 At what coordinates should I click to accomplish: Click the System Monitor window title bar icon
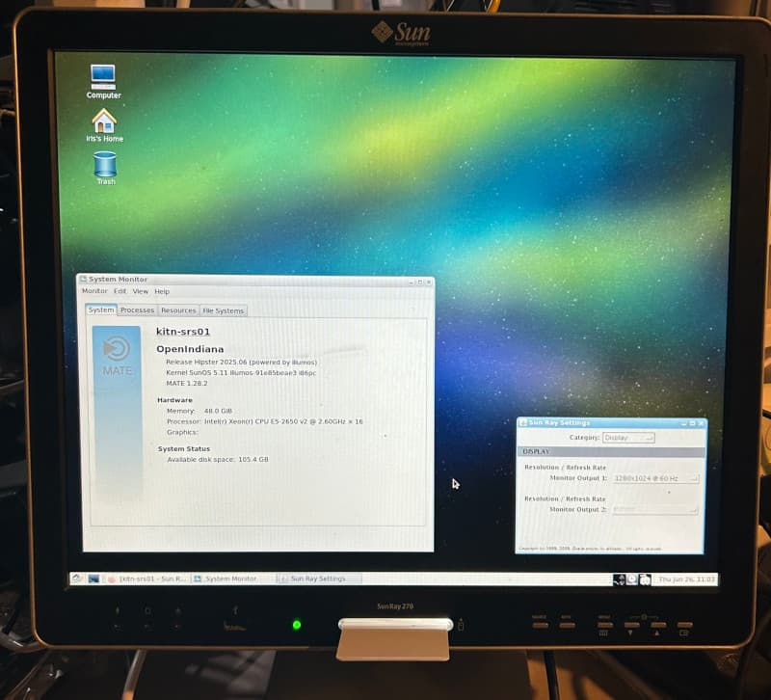pyautogui.click(x=86, y=280)
